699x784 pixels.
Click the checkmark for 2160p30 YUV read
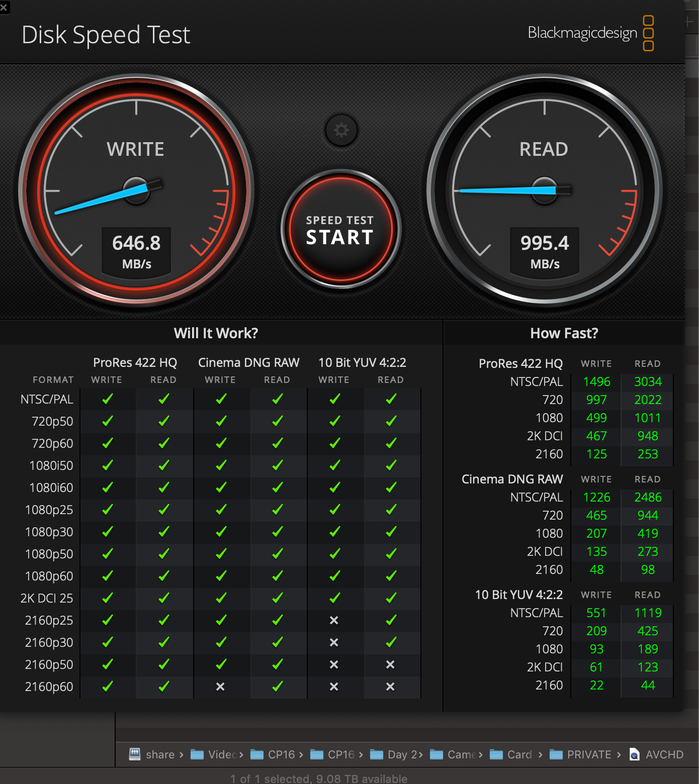391,642
